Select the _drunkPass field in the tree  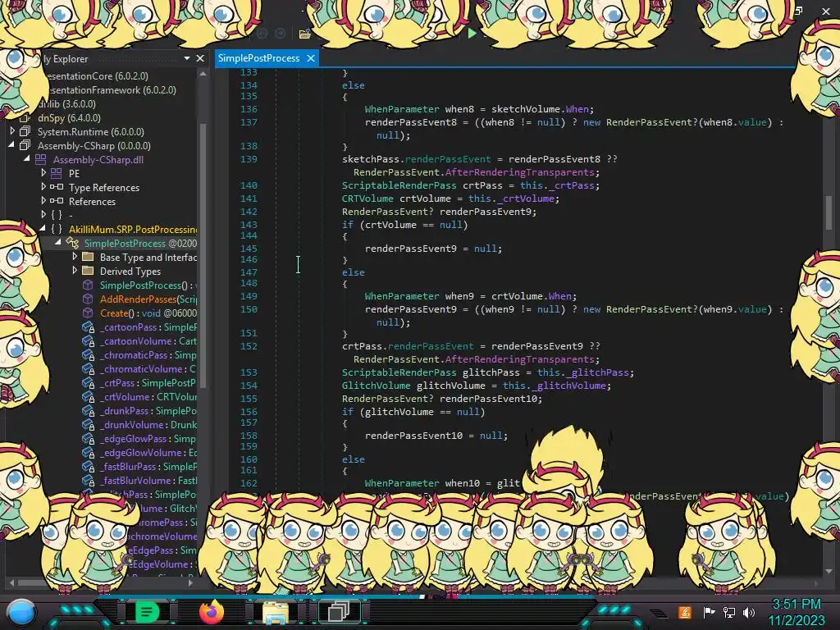(148, 410)
